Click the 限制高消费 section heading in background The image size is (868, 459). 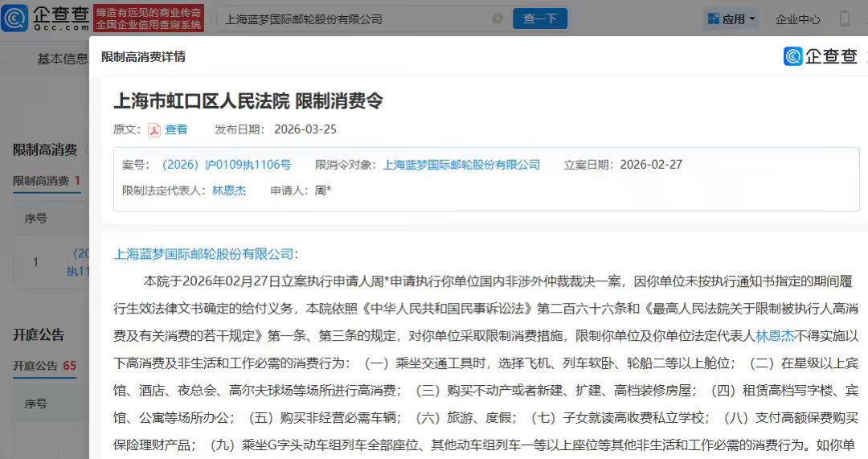[x=45, y=150]
